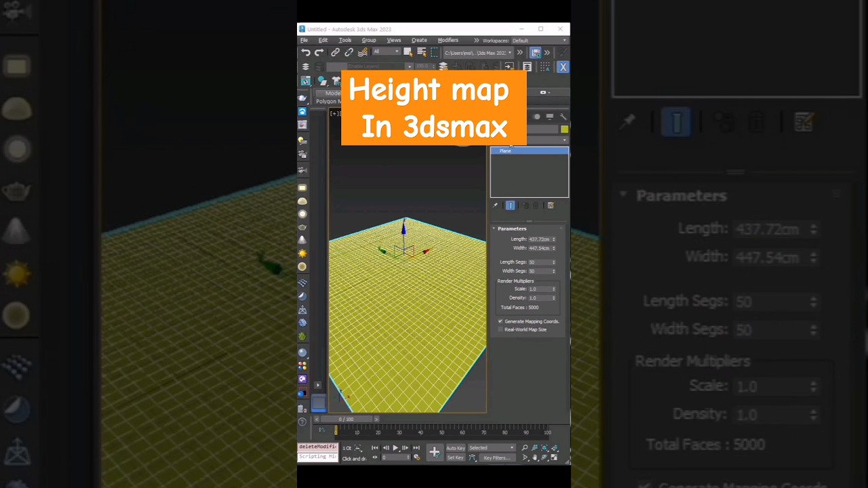Activate the Select Object tool
Image resolution: width=868 pixels, height=488 pixels.
pos(408,52)
